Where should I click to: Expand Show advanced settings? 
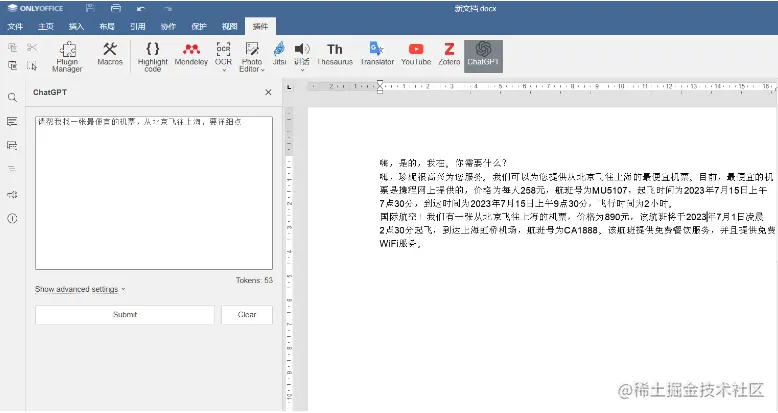tap(80, 289)
